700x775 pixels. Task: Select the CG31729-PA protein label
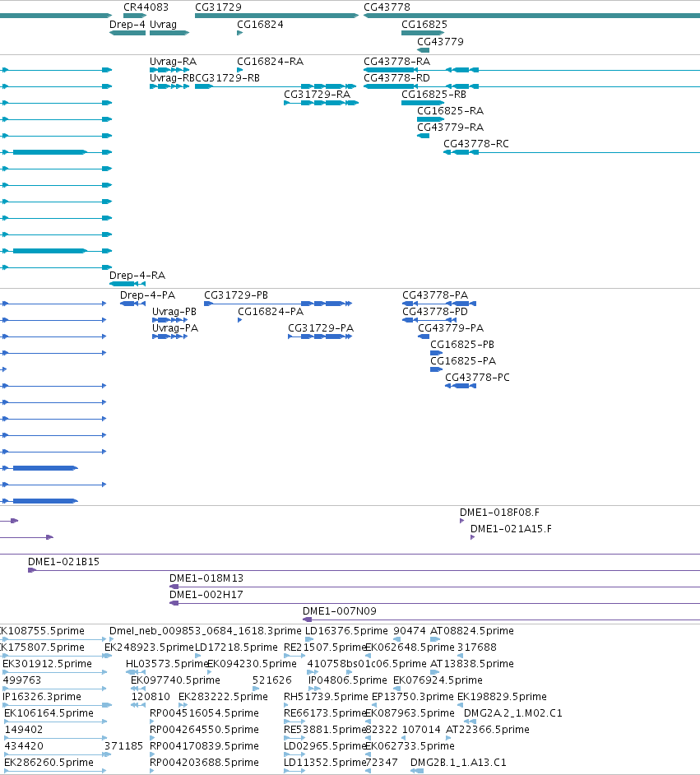tap(321, 328)
